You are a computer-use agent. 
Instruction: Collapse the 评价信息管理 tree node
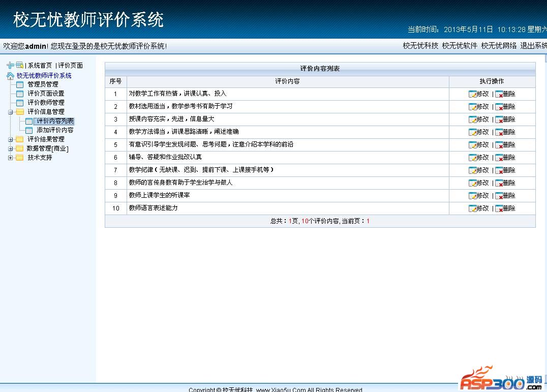11,112
